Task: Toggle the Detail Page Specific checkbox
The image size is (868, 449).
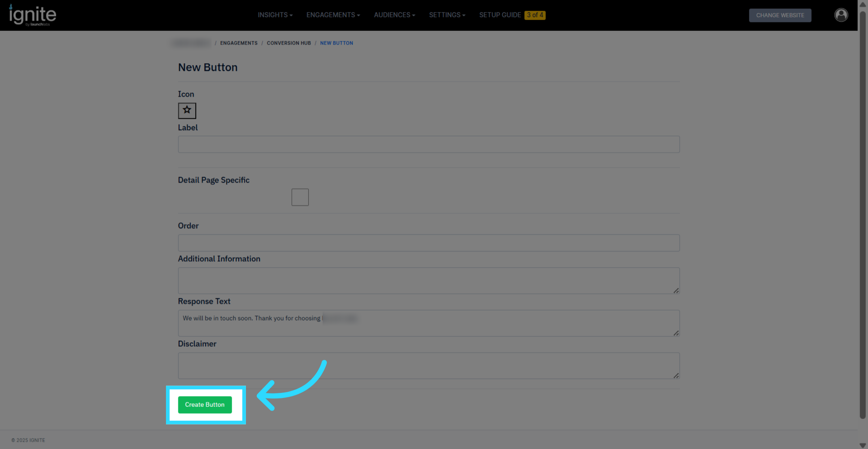Action: pos(300,197)
